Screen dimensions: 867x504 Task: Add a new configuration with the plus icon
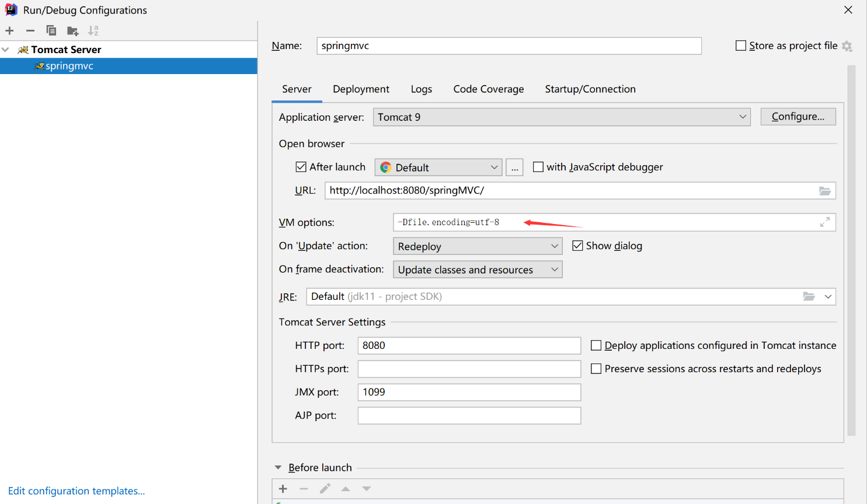pos(9,30)
